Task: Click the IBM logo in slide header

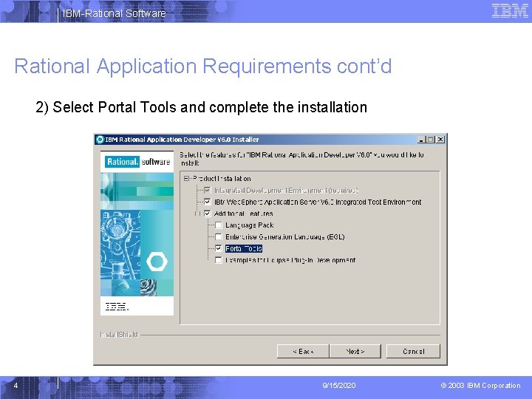Action: (x=510, y=10)
